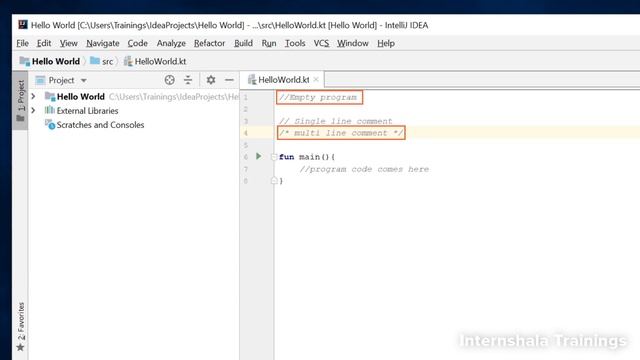
Task: Run main with the green gutter arrow
Action: pos(258,156)
